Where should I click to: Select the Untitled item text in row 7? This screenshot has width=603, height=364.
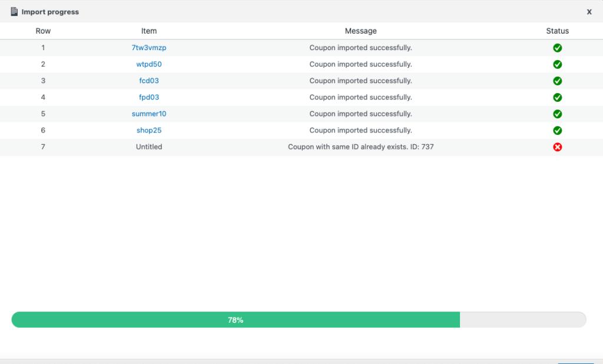tap(149, 147)
